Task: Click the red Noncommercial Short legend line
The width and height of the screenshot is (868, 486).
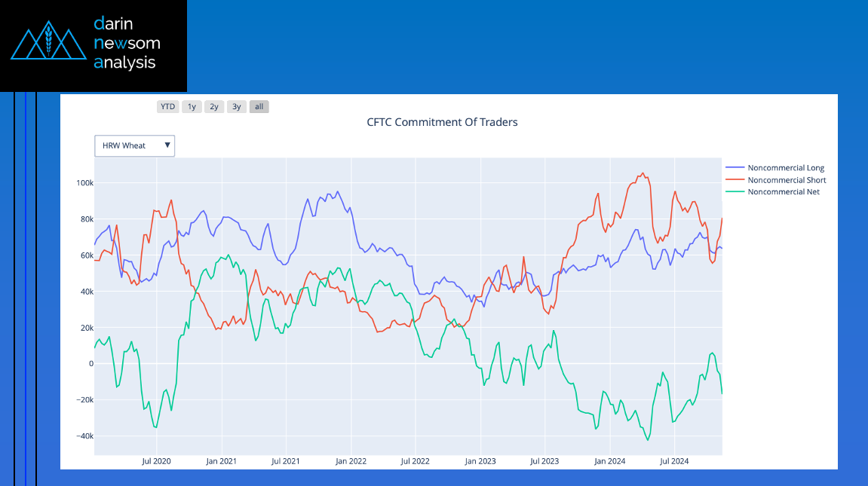Action: point(735,180)
